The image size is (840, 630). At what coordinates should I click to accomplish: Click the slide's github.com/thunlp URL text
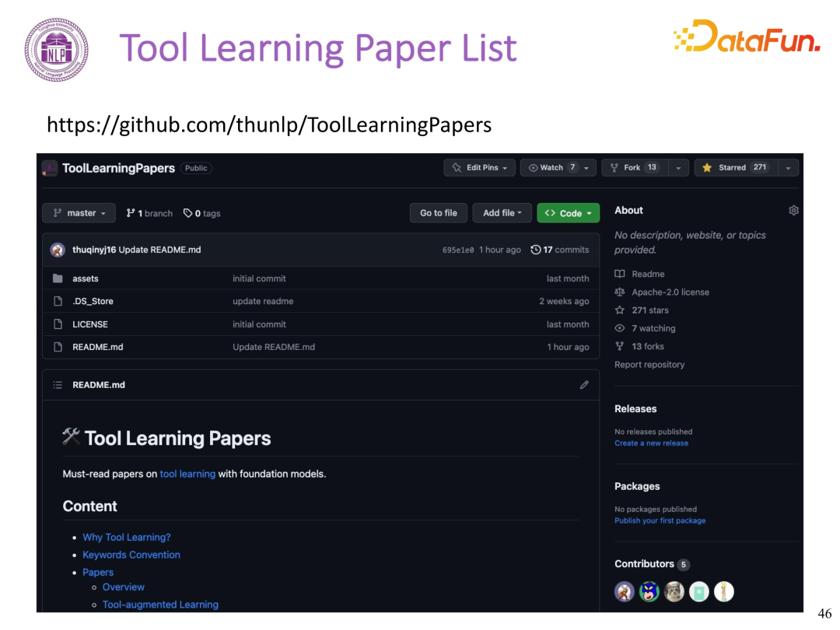pyautogui.click(x=269, y=124)
